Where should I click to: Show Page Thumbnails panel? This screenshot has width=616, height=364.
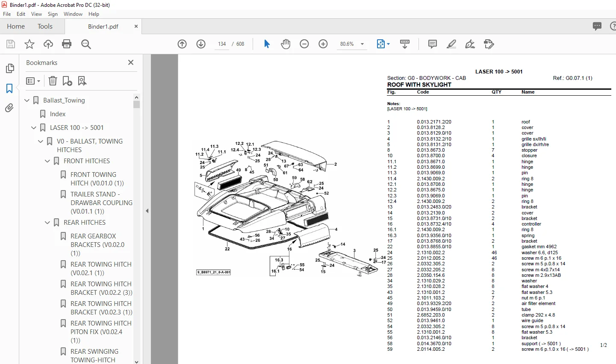[x=9, y=68]
